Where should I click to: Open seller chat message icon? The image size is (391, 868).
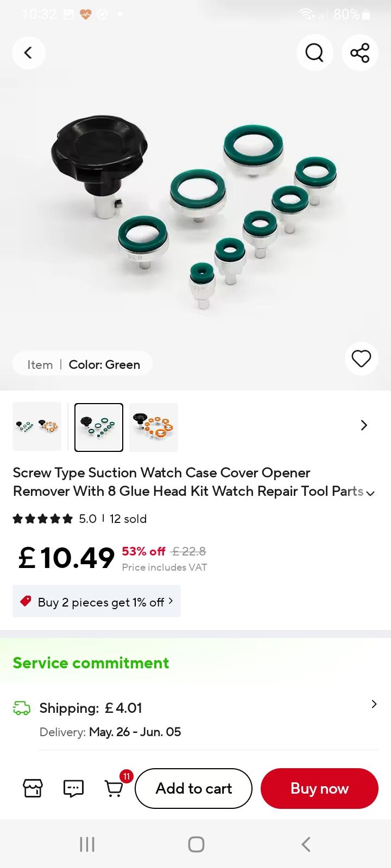point(73,788)
